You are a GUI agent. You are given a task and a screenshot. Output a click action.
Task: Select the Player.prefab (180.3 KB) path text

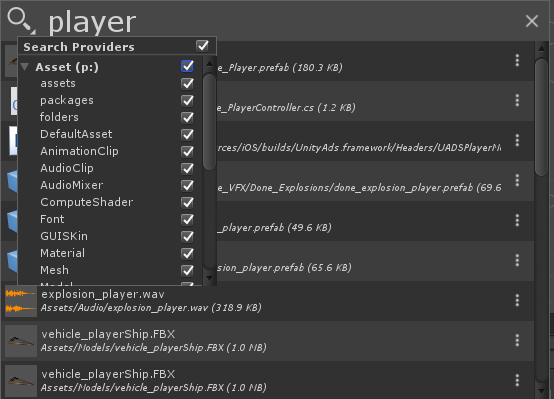[280, 68]
